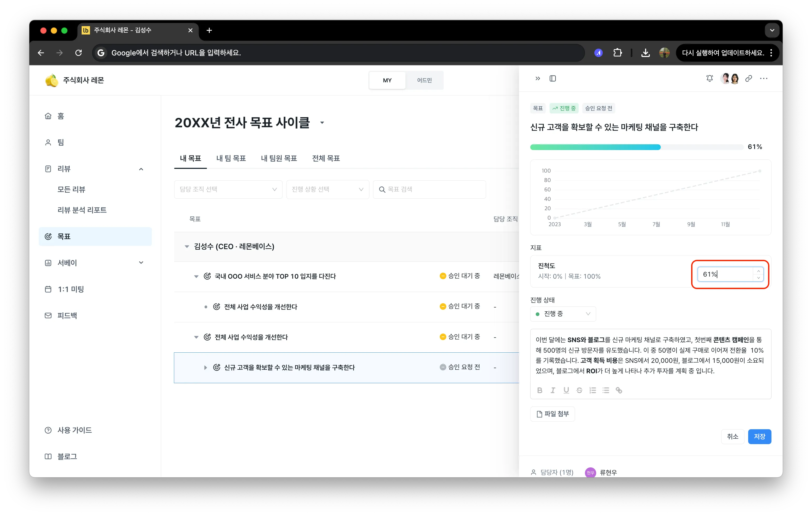Image resolution: width=812 pixels, height=516 pixels.
Task: Open the browser downloads icon
Action: (645, 53)
